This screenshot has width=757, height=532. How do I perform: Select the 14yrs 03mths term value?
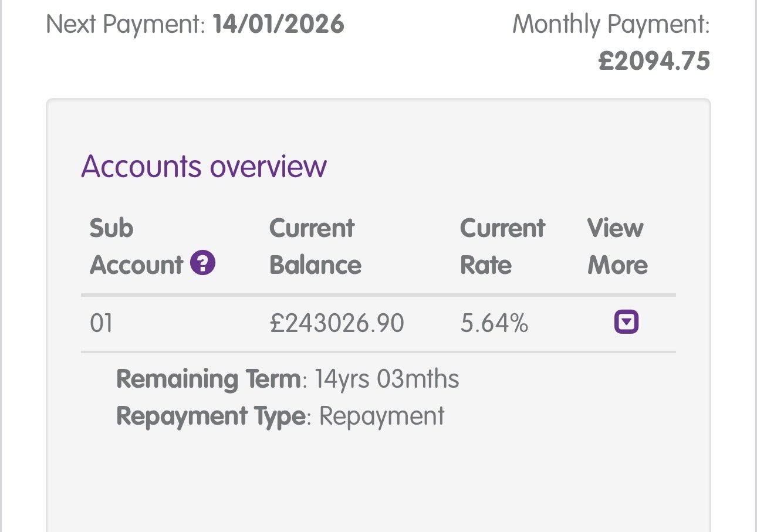click(x=387, y=379)
